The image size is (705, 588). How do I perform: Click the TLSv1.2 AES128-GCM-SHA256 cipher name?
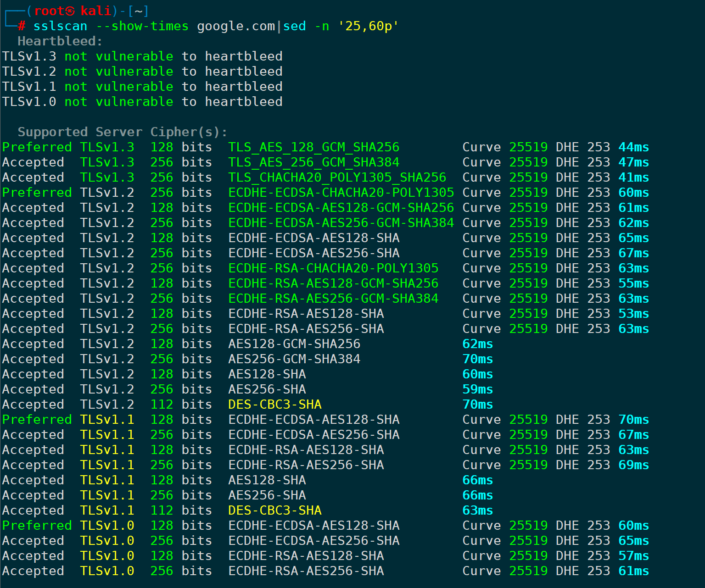pos(294,344)
